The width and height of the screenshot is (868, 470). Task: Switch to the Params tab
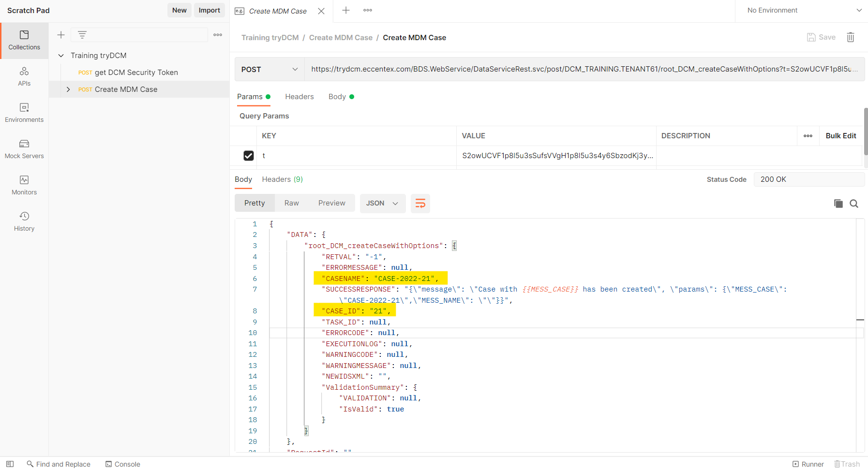254,97
